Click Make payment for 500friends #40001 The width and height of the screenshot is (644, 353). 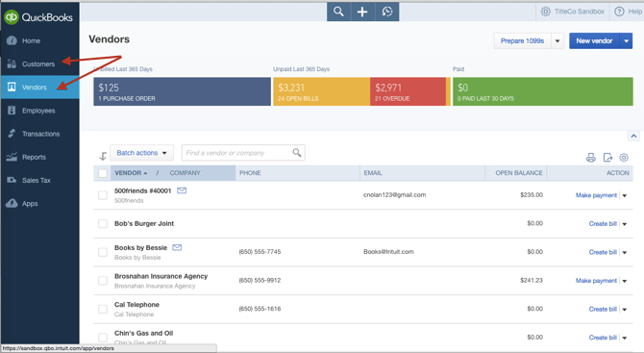pos(596,195)
